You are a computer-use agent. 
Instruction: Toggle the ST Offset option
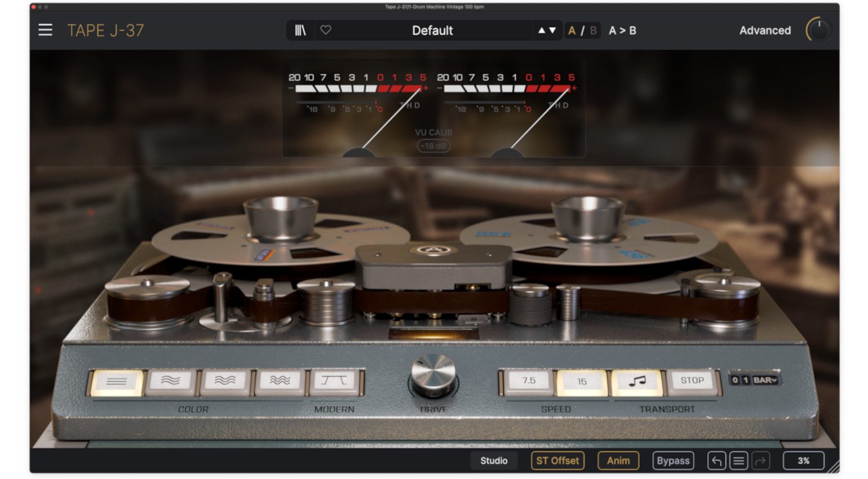557,461
